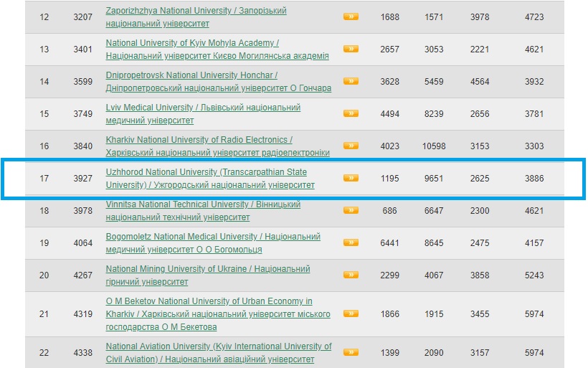Select world rank 3749 cell
The height and width of the screenshot is (368, 588).
(x=83, y=114)
